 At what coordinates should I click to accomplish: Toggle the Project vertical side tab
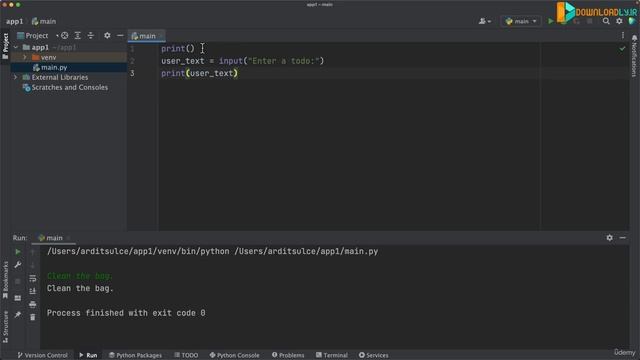(5, 46)
